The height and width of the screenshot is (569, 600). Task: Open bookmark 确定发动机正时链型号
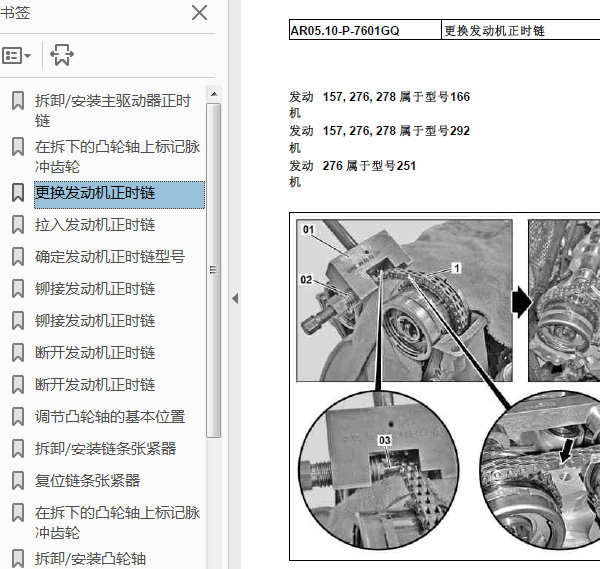coord(110,257)
